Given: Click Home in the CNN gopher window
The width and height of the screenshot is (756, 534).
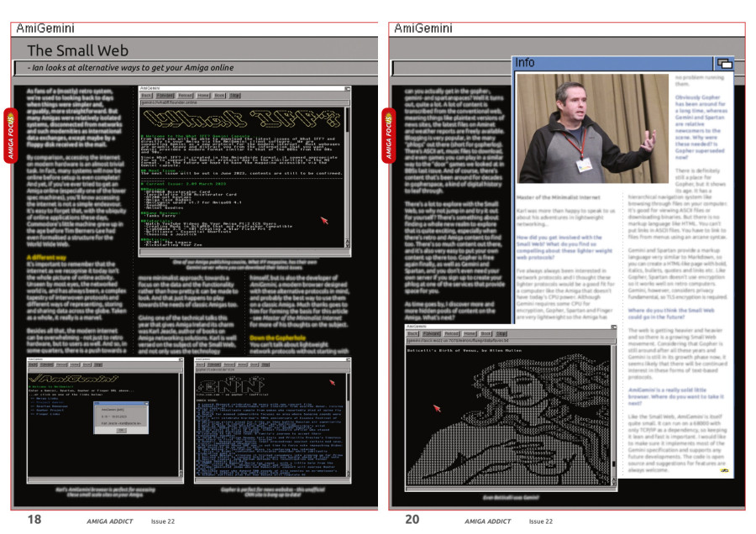Looking at the screenshot, I should pyautogui.click(x=242, y=364).
